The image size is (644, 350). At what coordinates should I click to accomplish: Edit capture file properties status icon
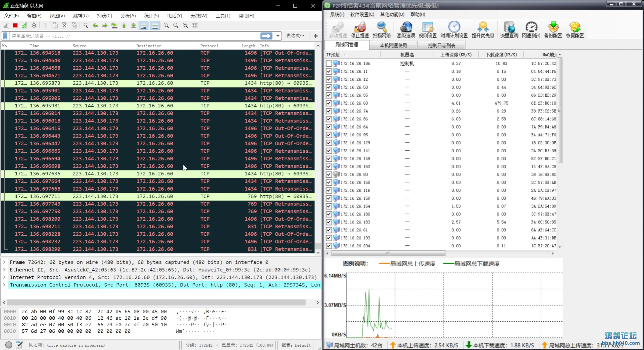pyautogui.click(x=19, y=345)
